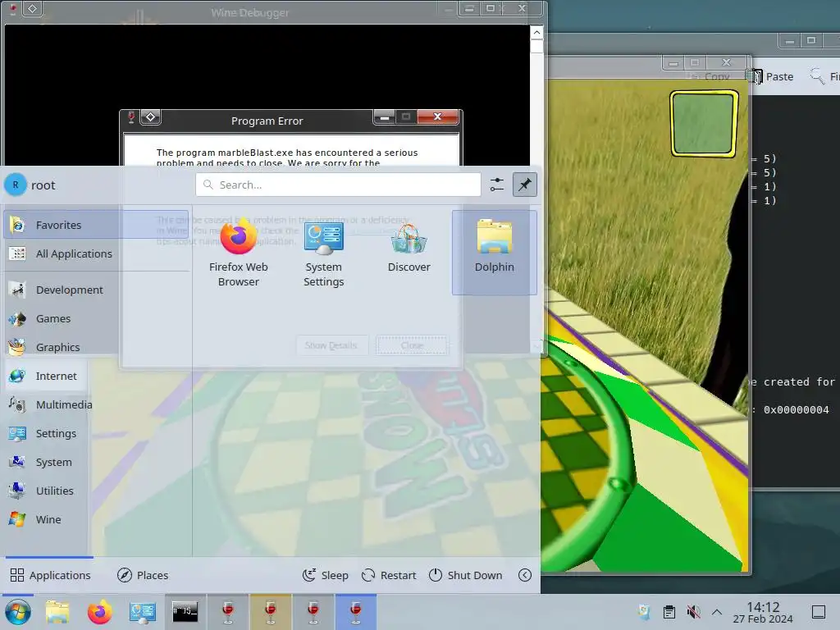
Task: Click the muted volume tray icon
Action: tap(693, 612)
